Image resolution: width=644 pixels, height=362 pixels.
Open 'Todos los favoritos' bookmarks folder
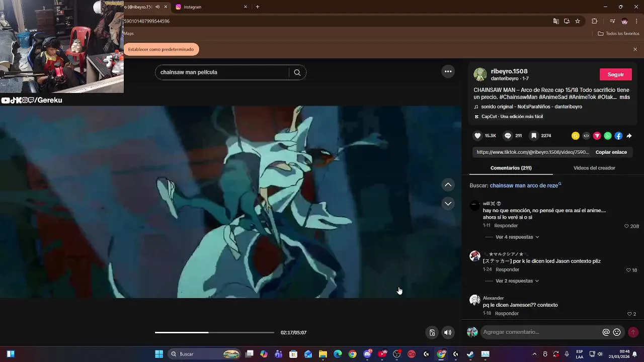coord(618,34)
